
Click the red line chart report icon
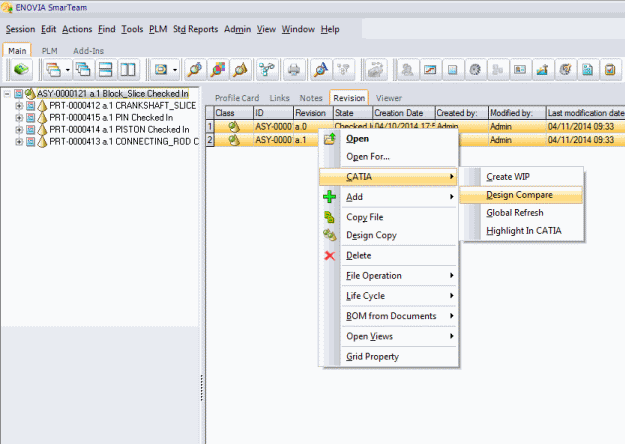click(430, 70)
